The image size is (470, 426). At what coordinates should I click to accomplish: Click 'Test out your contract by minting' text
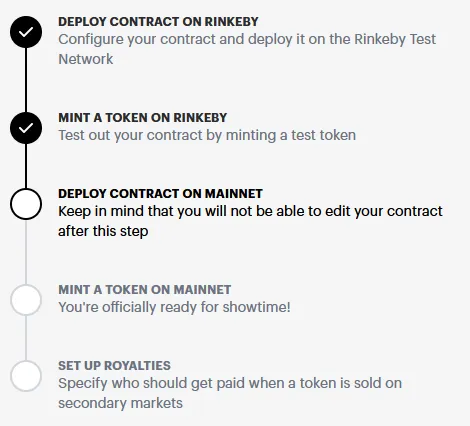point(207,135)
